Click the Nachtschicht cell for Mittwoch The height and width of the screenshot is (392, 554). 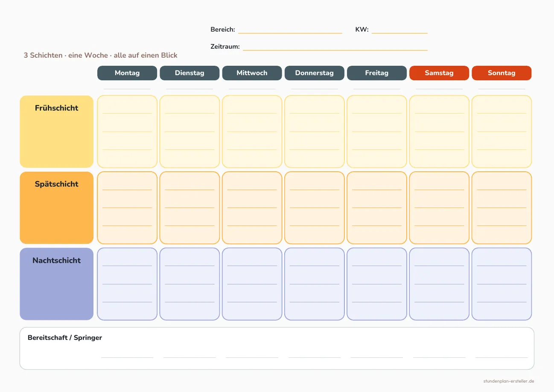252,284
